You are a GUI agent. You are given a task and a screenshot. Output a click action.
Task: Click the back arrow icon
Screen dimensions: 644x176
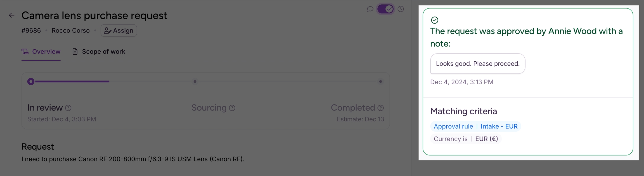pyautogui.click(x=11, y=15)
